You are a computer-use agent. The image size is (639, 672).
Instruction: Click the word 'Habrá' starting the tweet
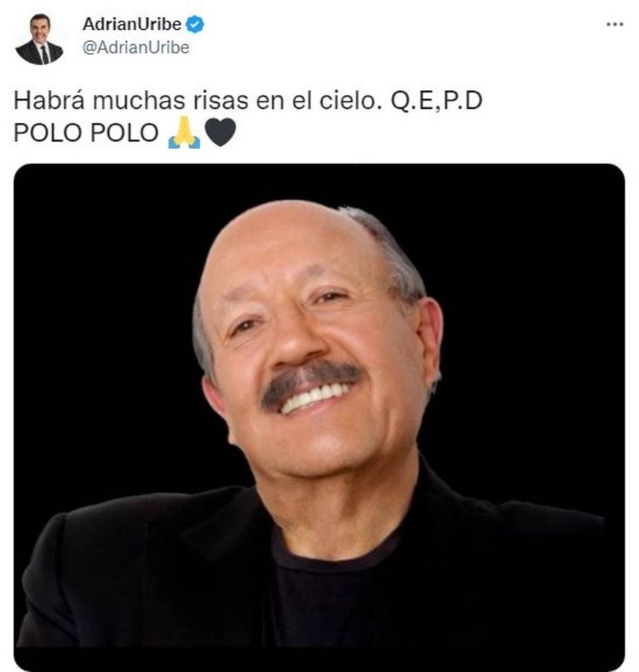point(49,101)
